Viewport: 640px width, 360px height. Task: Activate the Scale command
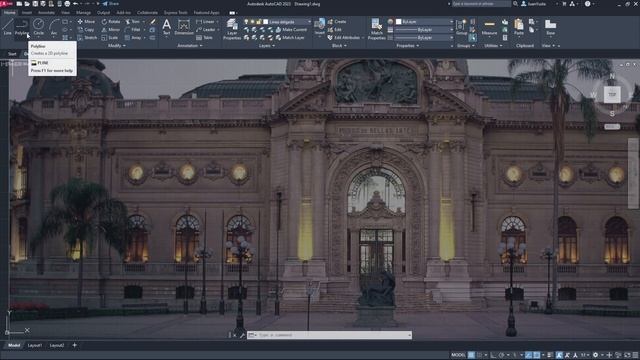click(x=110, y=38)
